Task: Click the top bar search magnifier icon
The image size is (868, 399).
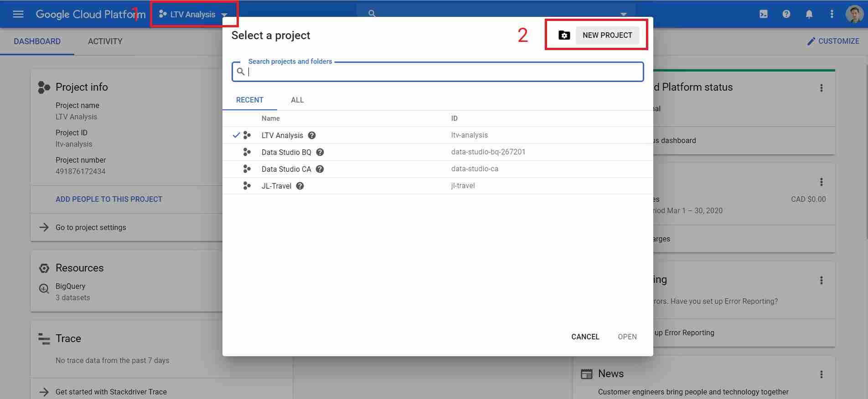Action: click(x=372, y=13)
